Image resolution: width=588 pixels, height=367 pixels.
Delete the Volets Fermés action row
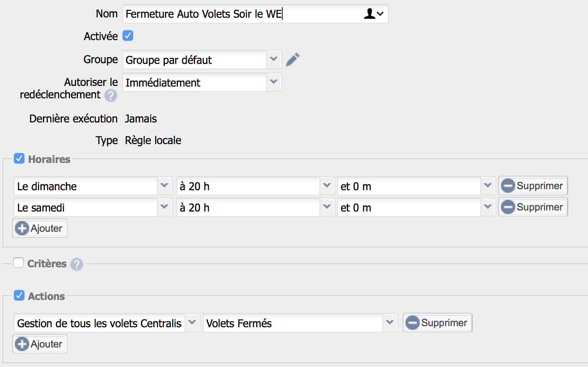437,323
